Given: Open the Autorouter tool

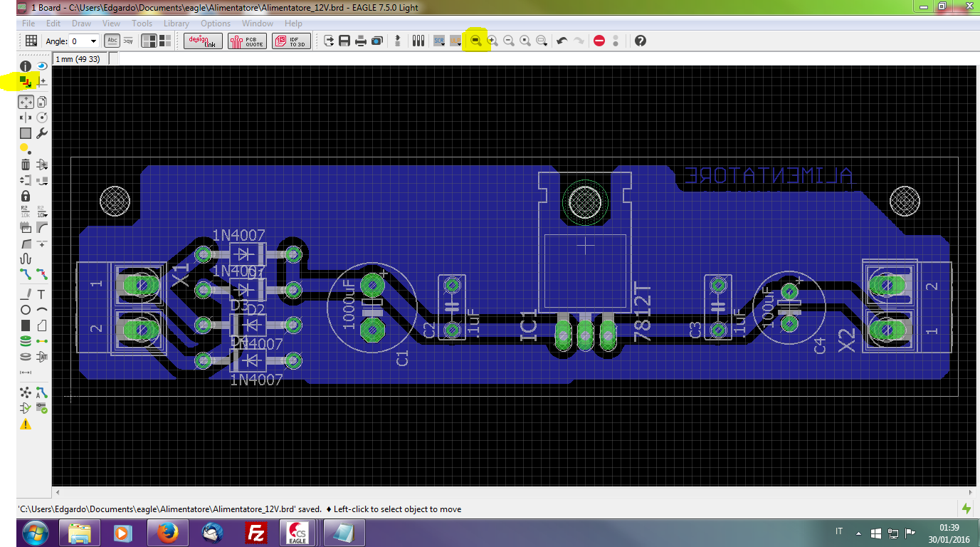Looking at the screenshot, I should tap(42, 392).
